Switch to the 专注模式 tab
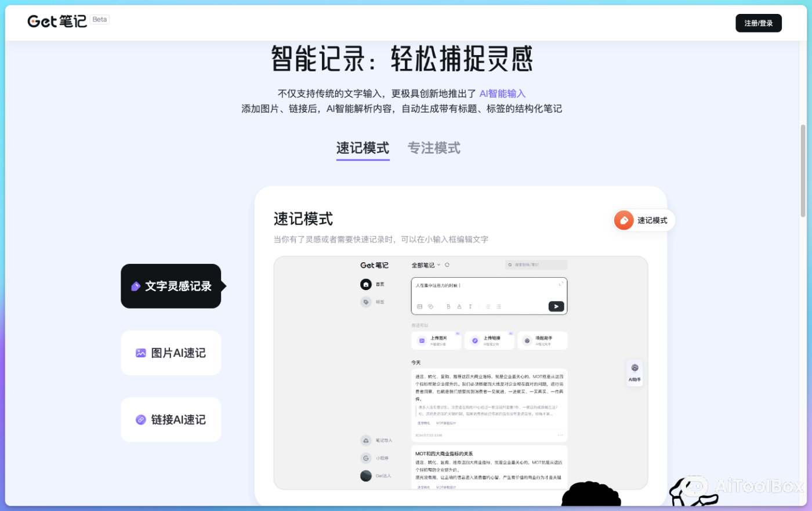The width and height of the screenshot is (812, 511). [434, 148]
